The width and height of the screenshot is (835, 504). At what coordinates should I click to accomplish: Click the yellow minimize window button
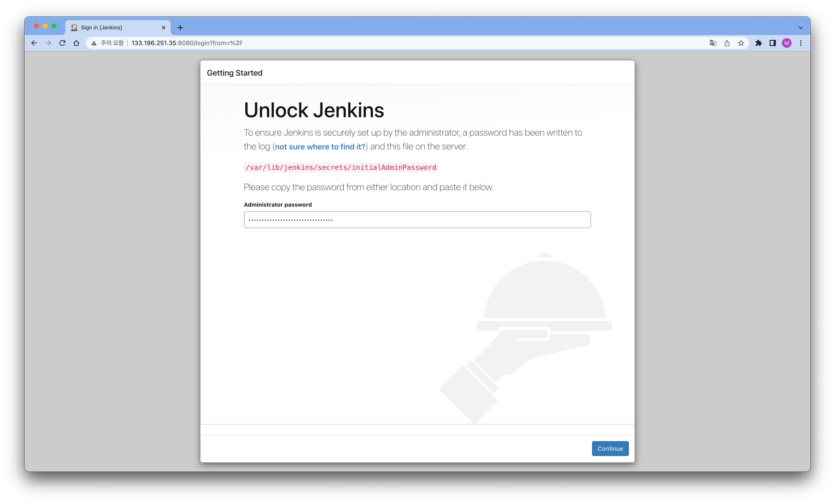[x=45, y=26]
